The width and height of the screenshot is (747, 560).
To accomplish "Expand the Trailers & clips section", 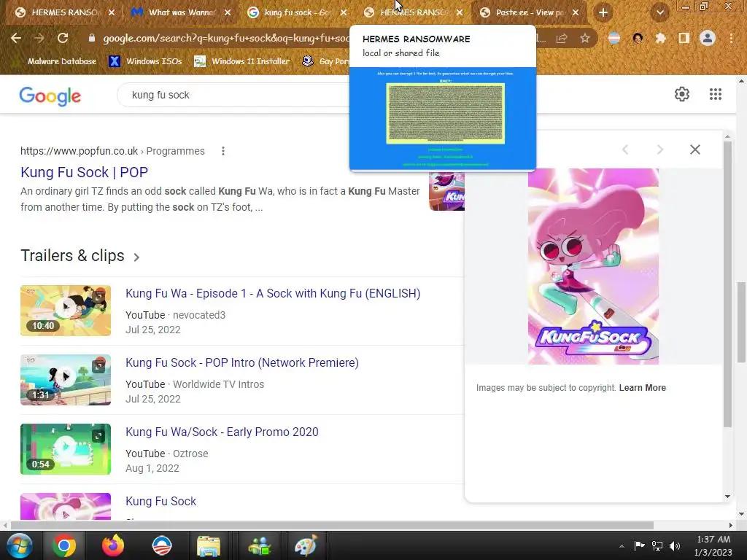I will pos(80,256).
